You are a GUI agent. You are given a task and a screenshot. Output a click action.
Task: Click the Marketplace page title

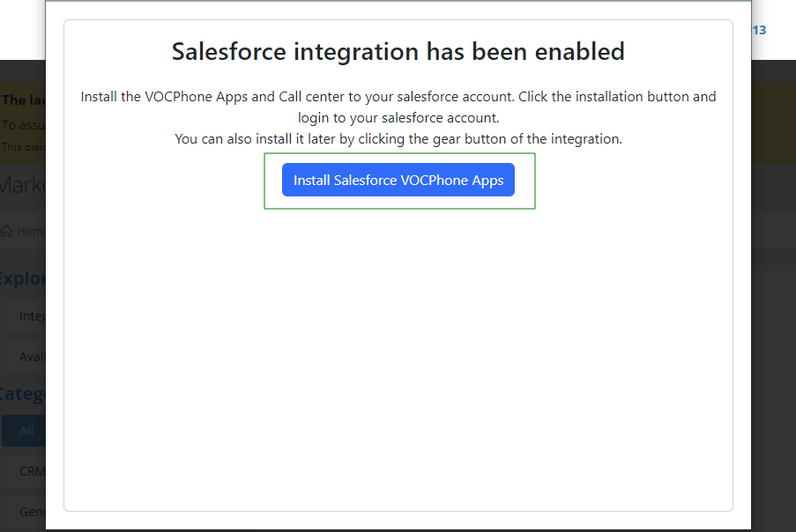click(22, 185)
